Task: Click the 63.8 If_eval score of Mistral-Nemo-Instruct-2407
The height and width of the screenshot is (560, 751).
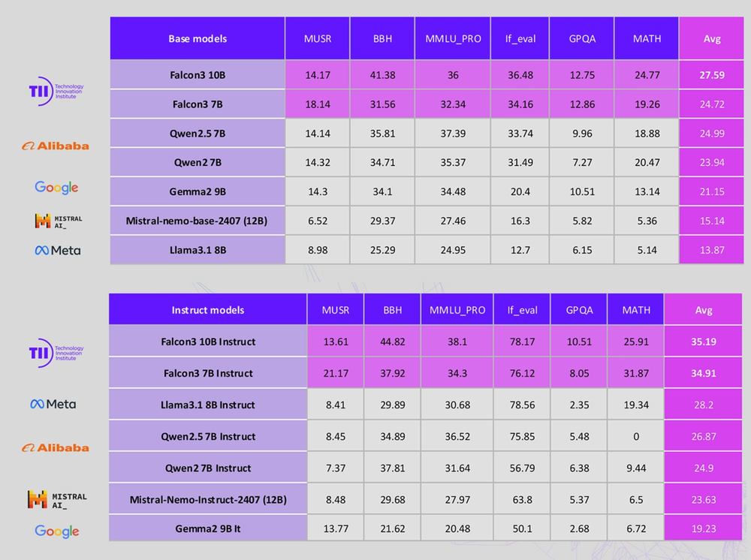Action: [522, 500]
